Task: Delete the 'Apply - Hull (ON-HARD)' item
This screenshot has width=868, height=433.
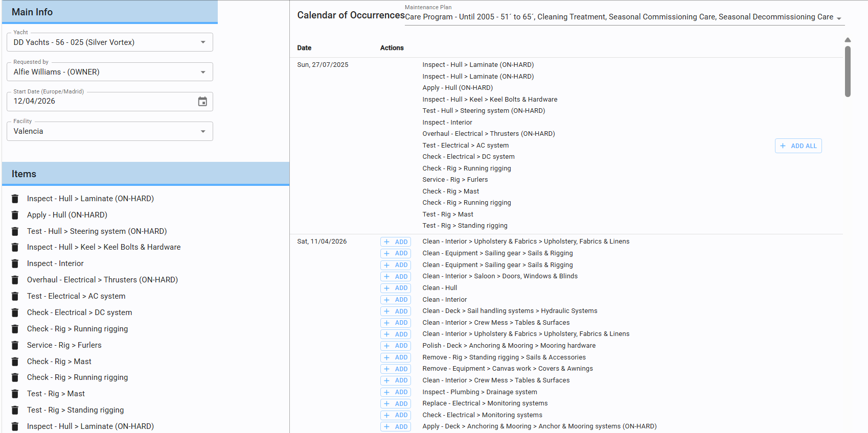Action: (15, 215)
